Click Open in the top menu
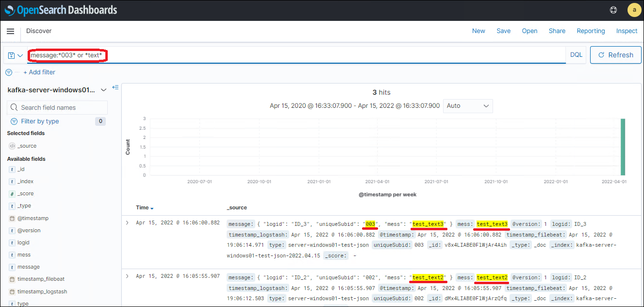Screen dimensions: 644x307 [x=529, y=31]
